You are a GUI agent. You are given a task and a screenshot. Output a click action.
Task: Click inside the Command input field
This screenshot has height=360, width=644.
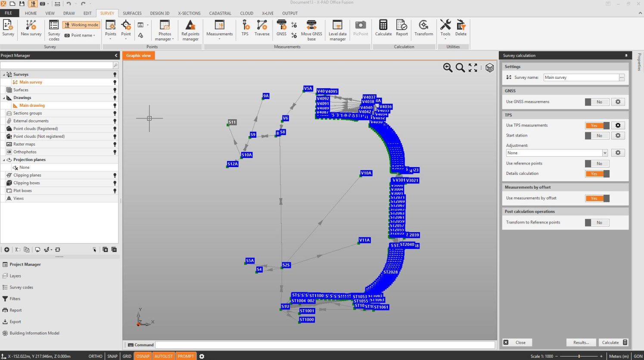[326, 344]
